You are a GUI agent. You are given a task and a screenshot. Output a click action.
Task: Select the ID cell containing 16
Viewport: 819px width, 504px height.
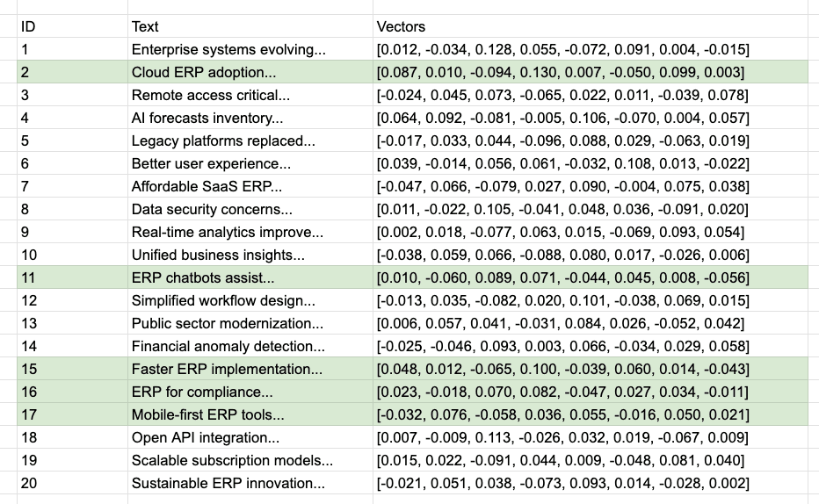point(29,392)
